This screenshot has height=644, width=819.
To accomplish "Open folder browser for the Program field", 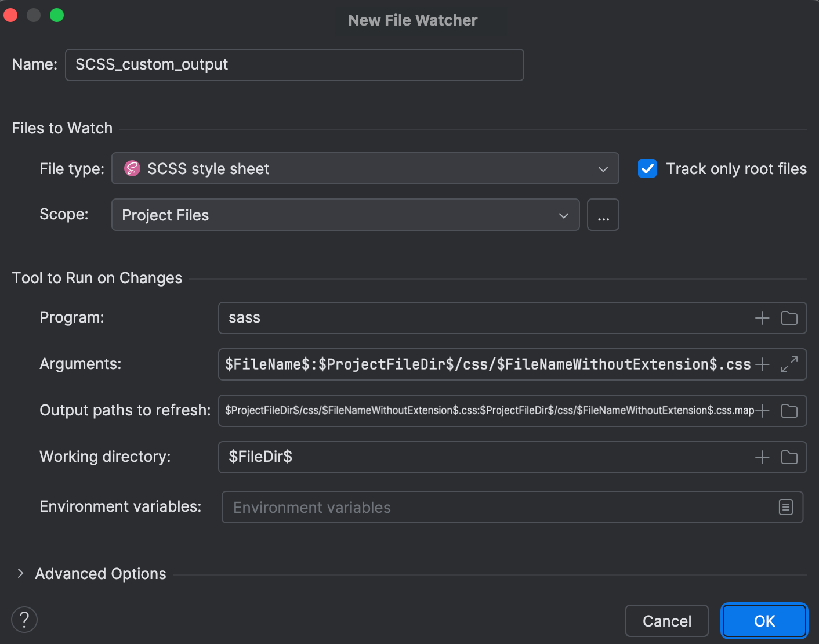I will click(x=789, y=318).
